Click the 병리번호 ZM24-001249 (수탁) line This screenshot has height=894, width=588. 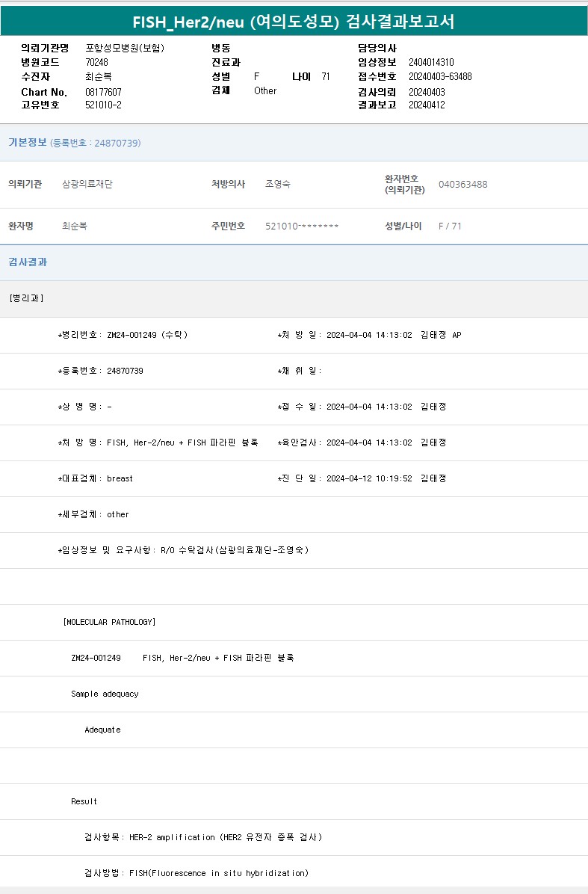click(123, 335)
